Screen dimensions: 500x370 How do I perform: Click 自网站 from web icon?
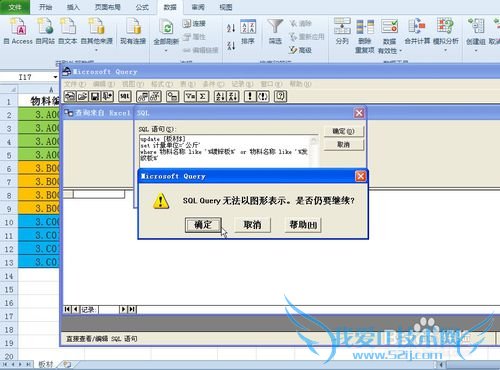(45, 32)
